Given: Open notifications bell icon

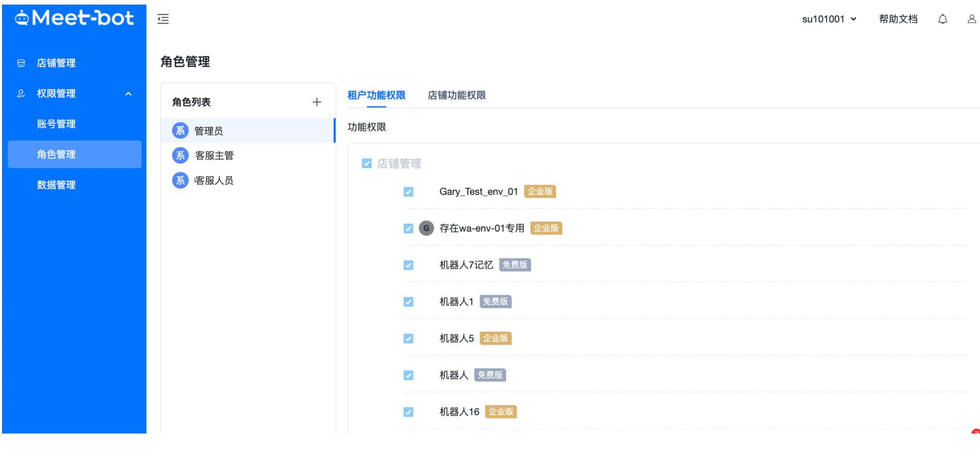Looking at the screenshot, I should pos(943,19).
